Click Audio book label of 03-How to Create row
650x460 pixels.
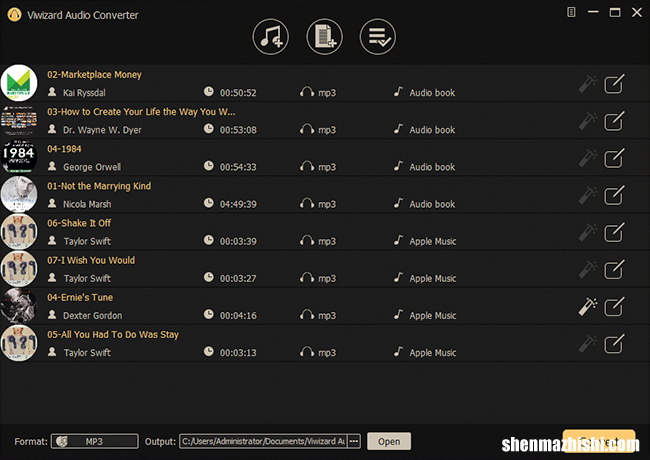tap(432, 130)
